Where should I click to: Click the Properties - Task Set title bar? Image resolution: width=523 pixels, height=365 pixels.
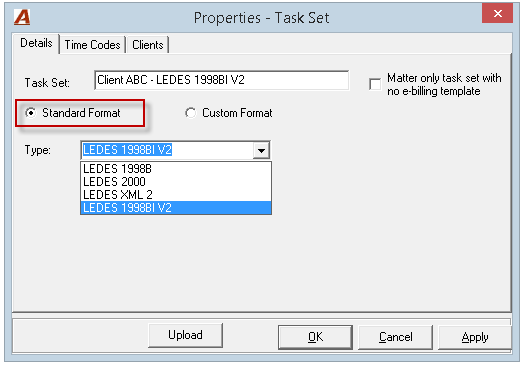click(x=262, y=18)
